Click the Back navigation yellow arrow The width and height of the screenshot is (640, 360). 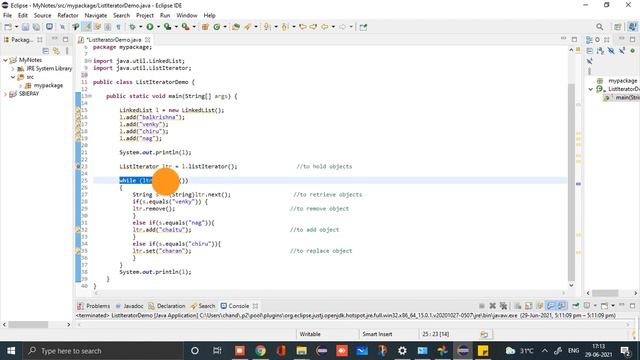tap(324, 27)
